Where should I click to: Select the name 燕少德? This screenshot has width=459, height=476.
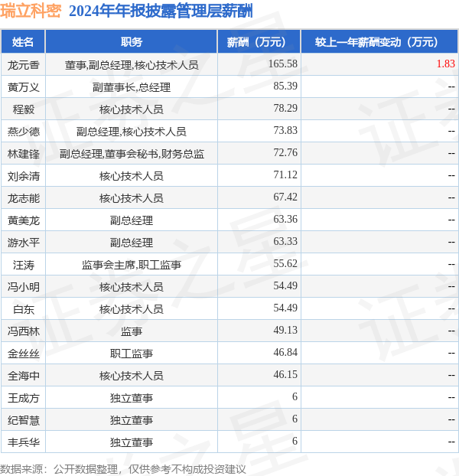(x=24, y=132)
